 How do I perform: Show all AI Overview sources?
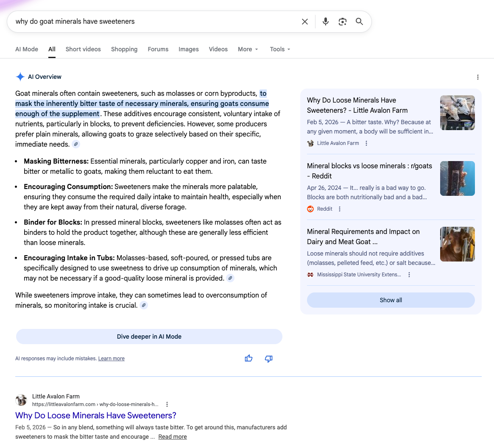pos(391,300)
